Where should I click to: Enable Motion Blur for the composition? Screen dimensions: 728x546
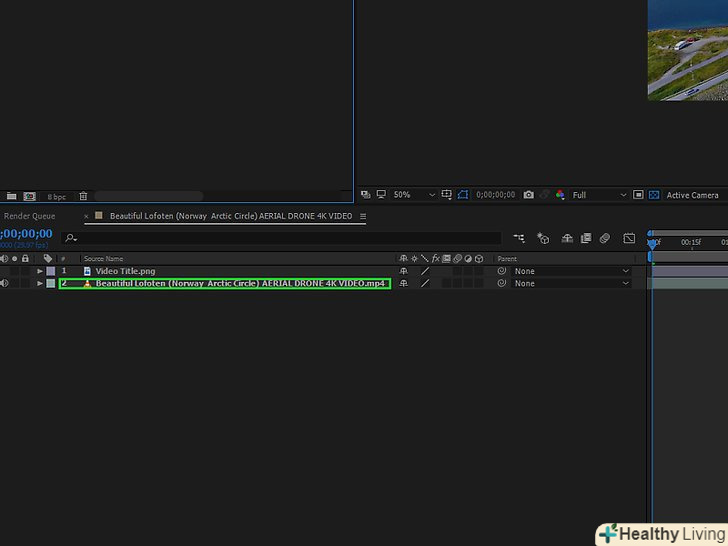604,238
